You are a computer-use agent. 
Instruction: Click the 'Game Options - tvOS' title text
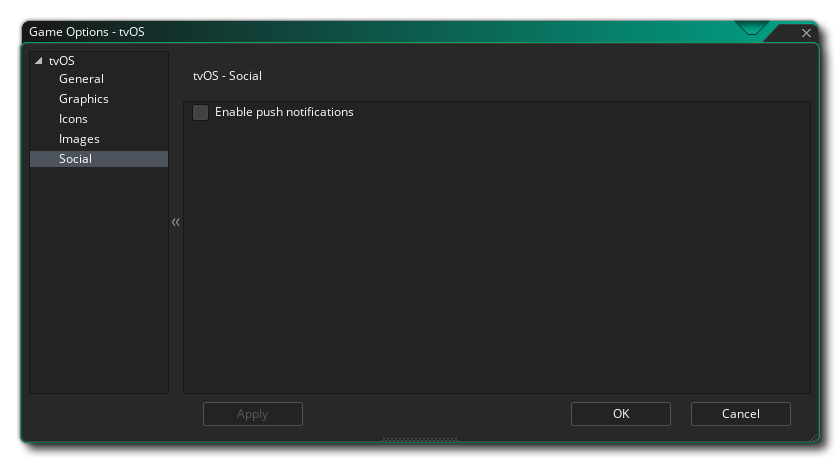(x=87, y=32)
